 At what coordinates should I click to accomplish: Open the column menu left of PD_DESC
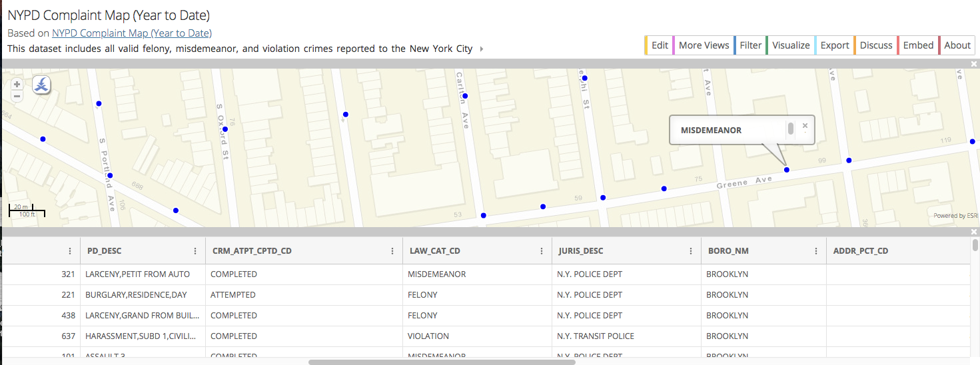click(70, 251)
